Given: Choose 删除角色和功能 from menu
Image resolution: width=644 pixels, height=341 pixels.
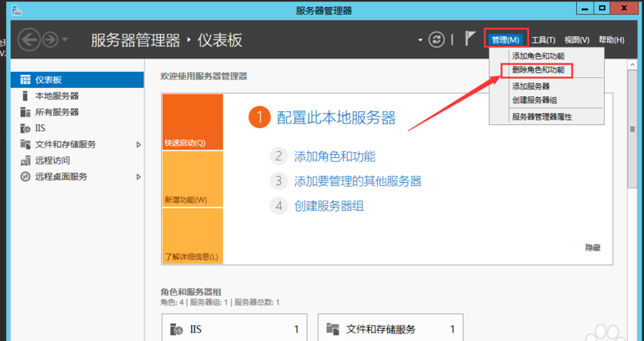Looking at the screenshot, I should 538,70.
